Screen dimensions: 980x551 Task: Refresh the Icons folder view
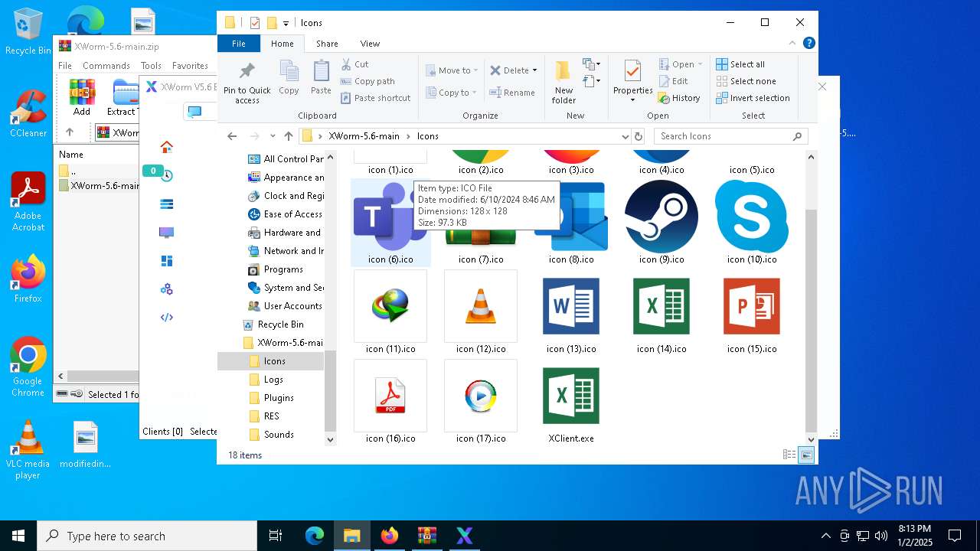[639, 136]
